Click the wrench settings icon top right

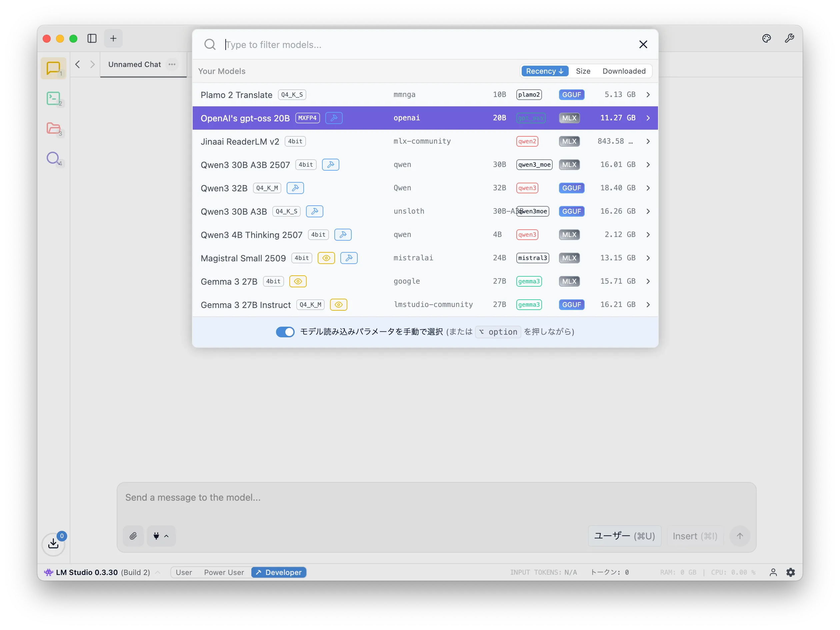point(789,38)
